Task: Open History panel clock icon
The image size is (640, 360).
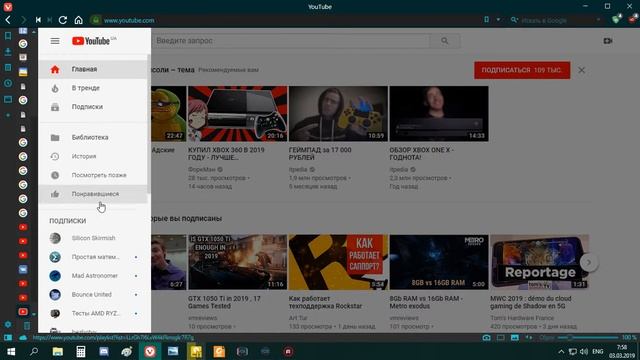Action: pos(8,83)
